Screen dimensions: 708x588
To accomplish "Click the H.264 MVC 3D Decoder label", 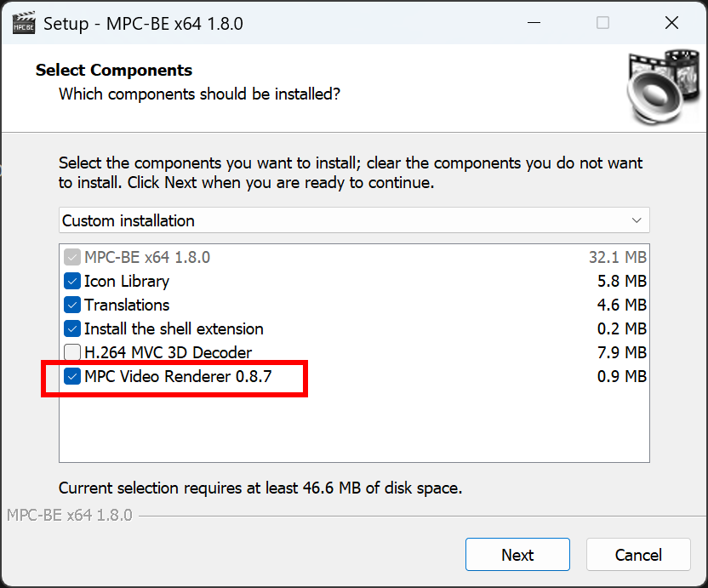I will point(168,352).
